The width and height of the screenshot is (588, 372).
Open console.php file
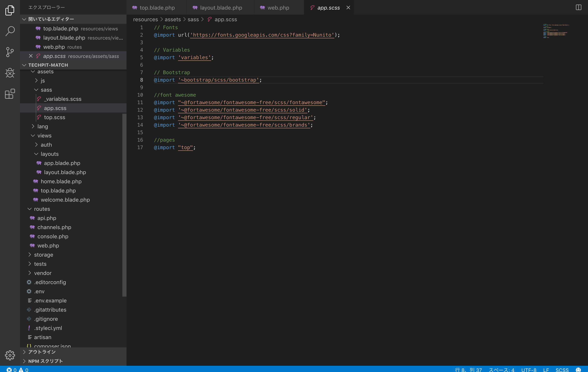click(x=73, y=236)
